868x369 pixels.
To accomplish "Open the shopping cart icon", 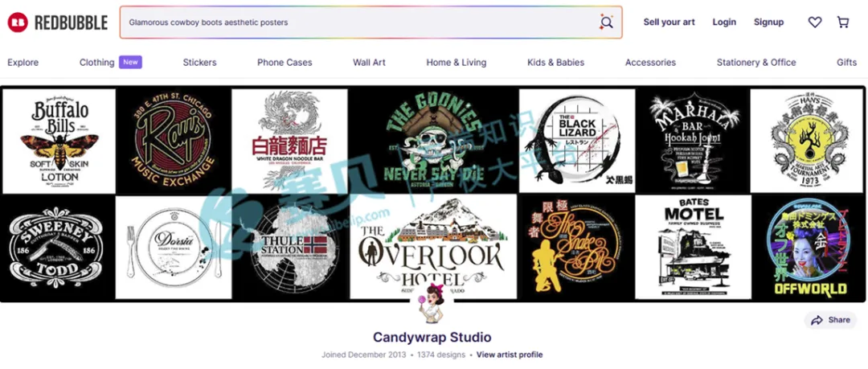I will pyautogui.click(x=842, y=23).
